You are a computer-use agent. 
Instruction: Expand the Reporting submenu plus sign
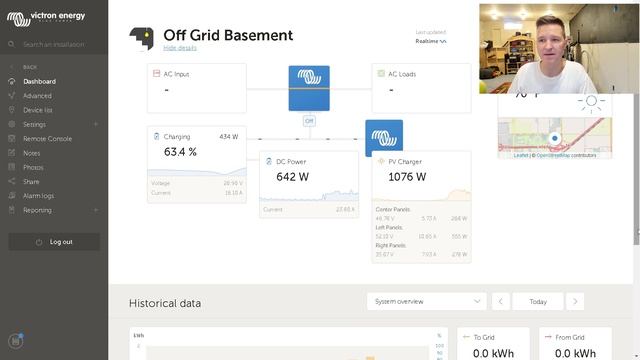(96, 210)
